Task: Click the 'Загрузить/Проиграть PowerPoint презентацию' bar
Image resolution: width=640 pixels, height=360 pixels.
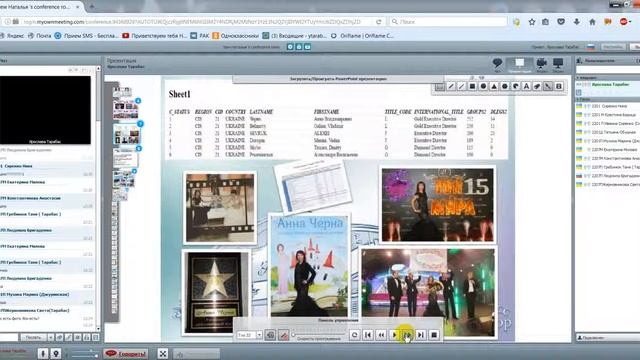Action: (x=338, y=79)
